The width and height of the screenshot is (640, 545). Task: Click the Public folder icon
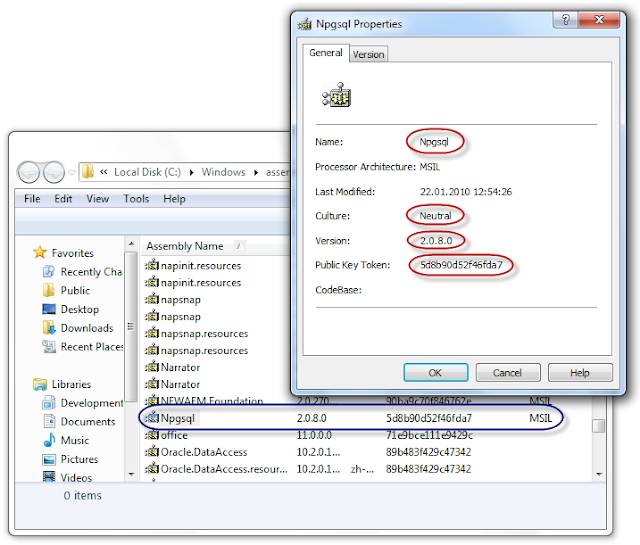click(x=49, y=290)
